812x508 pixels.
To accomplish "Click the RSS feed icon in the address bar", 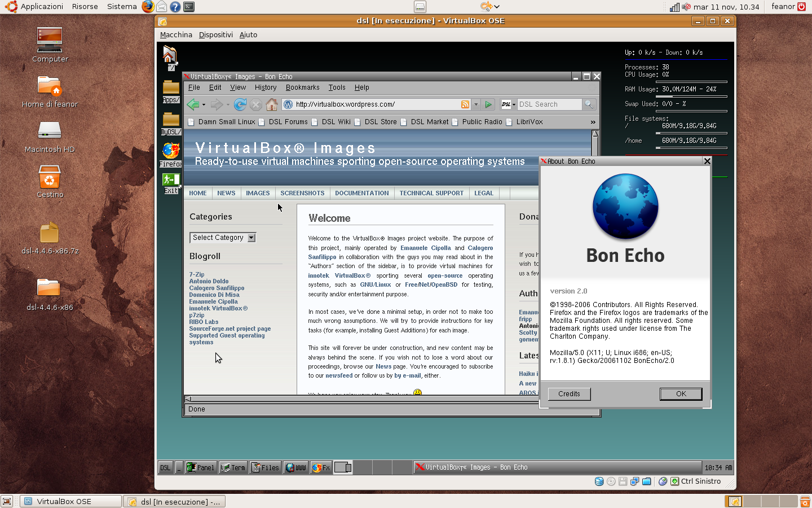I will 465,104.
